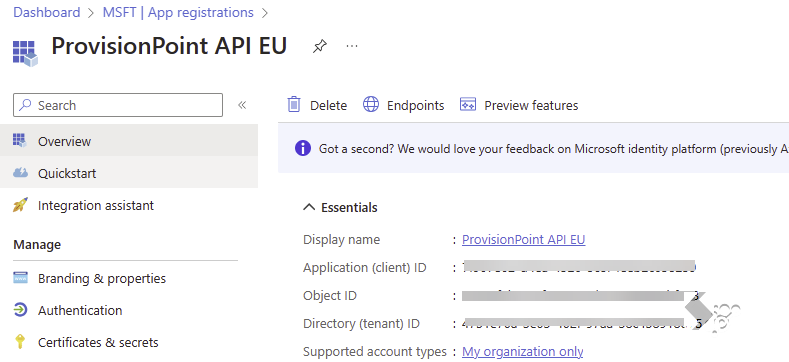This screenshot has height=362, width=789.
Task: Go to Dashboard breadcrumb
Action: (46, 13)
